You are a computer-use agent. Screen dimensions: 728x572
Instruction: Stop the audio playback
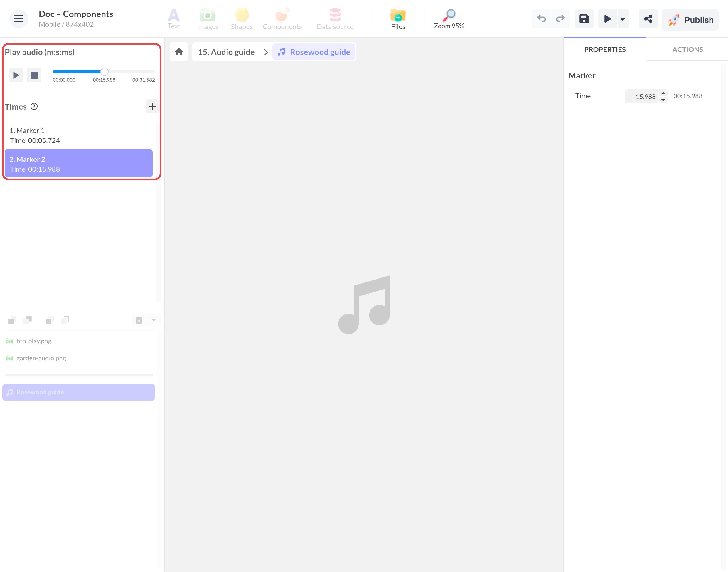point(34,75)
